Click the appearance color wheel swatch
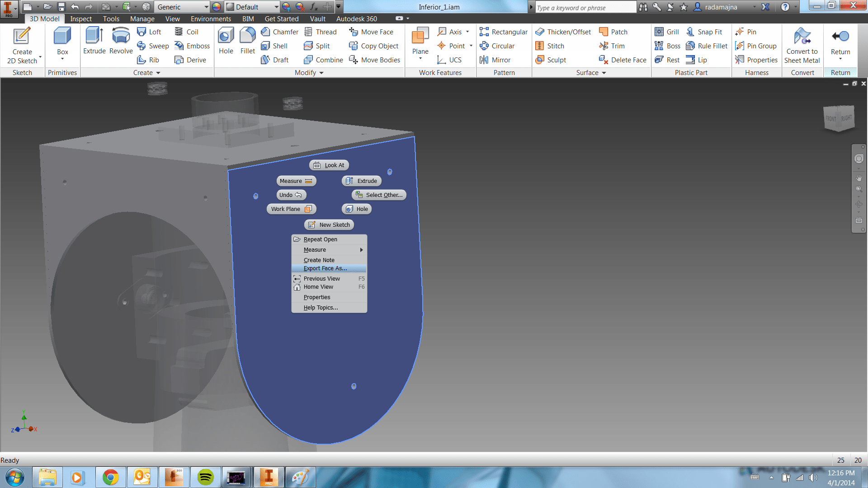Image resolution: width=868 pixels, height=488 pixels. point(217,7)
